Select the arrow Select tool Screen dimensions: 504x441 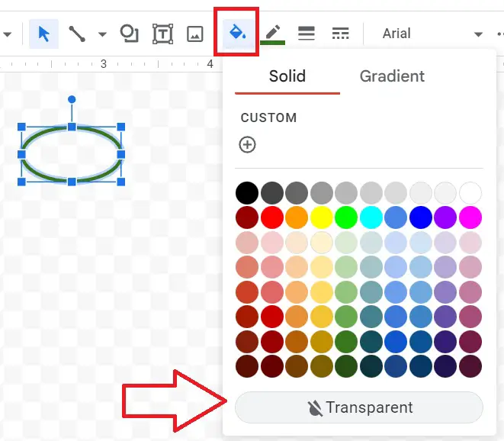[43, 34]
